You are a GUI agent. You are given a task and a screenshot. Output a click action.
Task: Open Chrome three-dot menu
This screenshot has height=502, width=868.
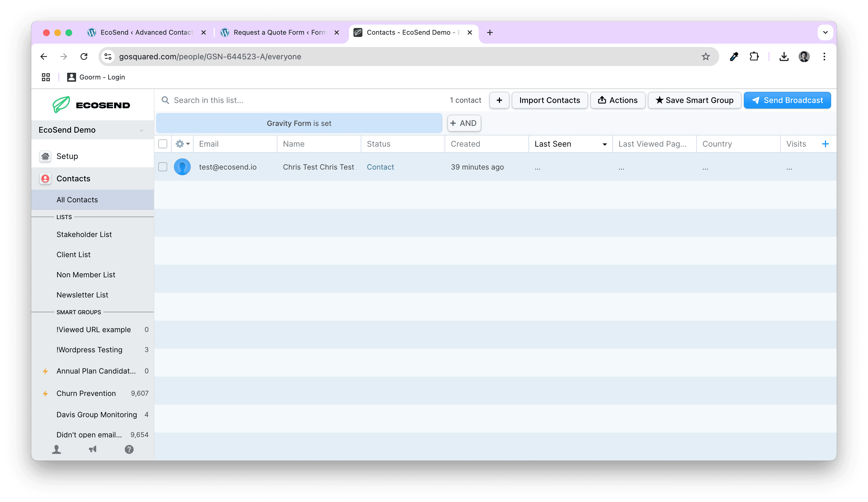824,57
